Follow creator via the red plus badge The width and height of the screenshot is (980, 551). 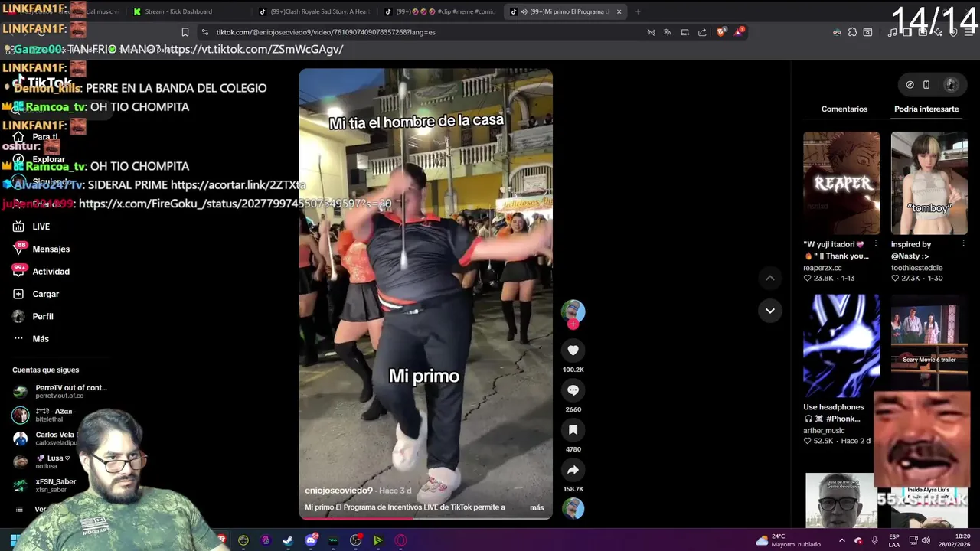[x=573, y=324]
